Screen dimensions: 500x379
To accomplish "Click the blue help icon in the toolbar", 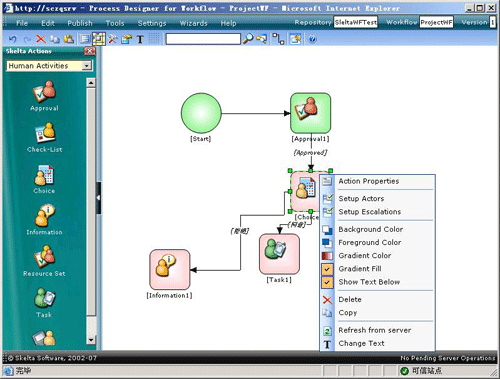I will (312, 39).
